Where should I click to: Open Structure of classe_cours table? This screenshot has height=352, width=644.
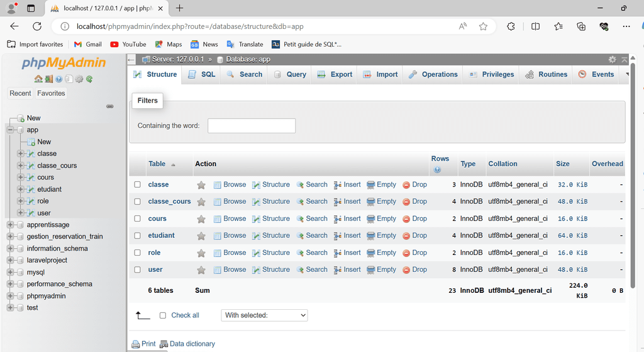270,202
